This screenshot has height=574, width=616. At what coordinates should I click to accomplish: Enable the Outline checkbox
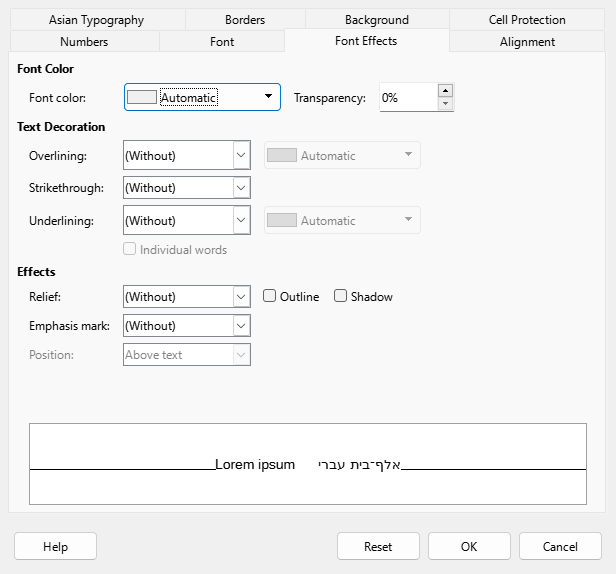point(269,296)
